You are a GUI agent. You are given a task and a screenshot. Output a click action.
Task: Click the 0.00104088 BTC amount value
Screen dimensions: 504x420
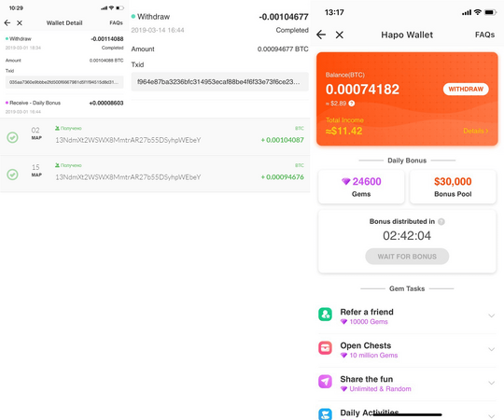106,61
